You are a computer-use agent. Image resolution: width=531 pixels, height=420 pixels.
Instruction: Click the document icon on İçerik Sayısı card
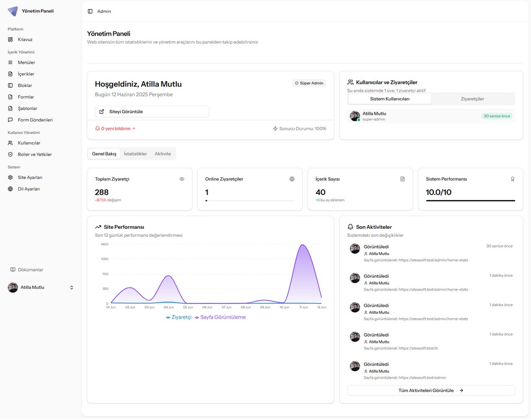pyautogui.click(x=402, y=179)
